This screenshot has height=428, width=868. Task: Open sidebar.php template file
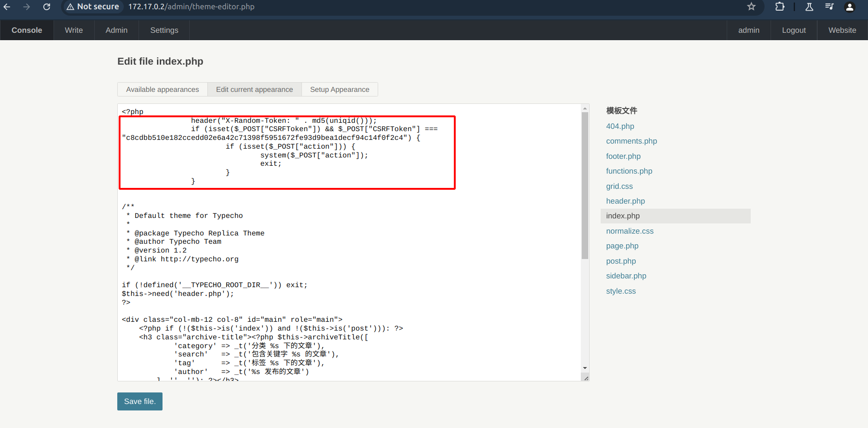[x=626, y=276]
